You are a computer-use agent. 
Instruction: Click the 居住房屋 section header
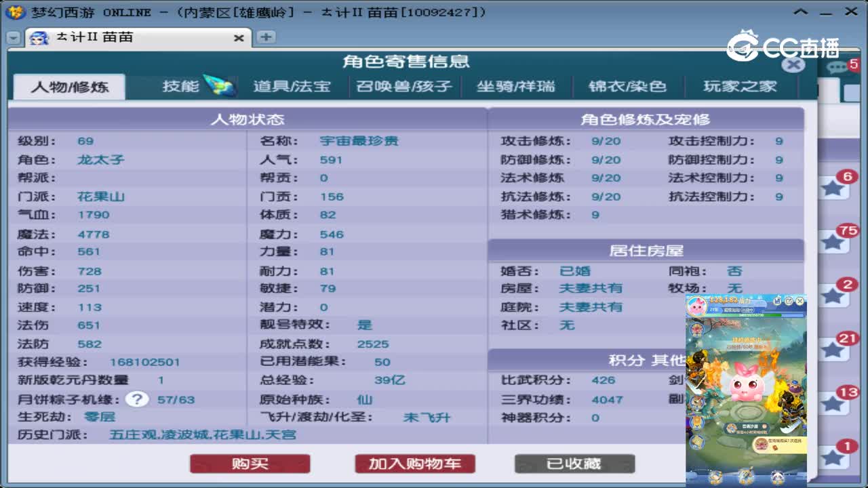[646, 250]
